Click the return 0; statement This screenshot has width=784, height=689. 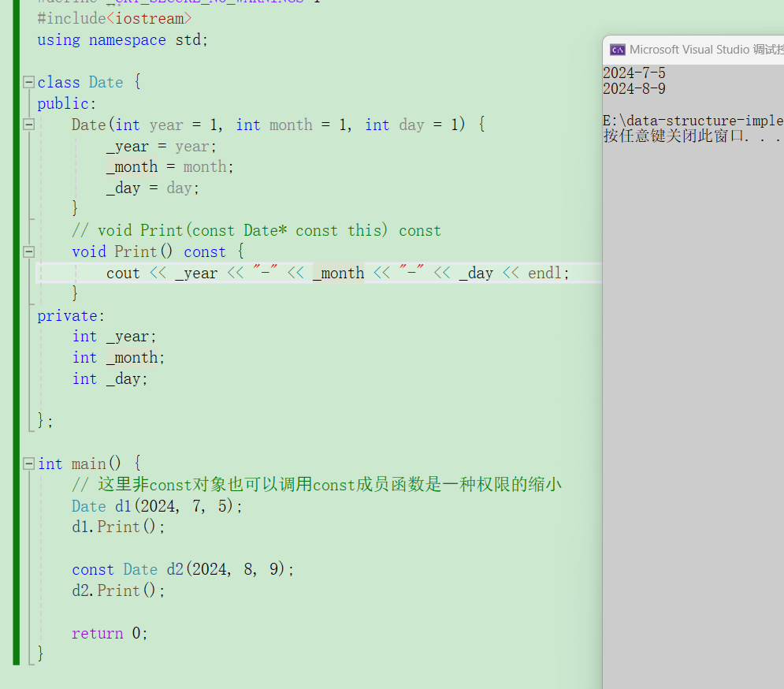[110, 634]
